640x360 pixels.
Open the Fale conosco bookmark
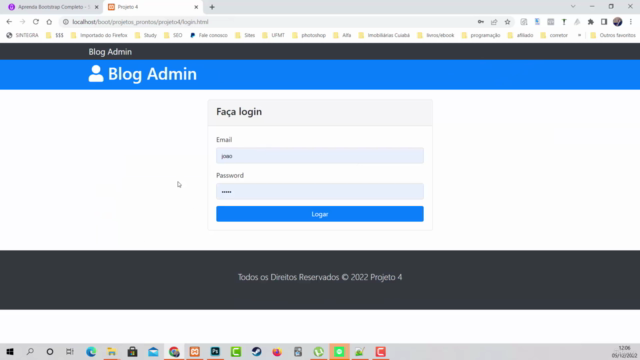coord(209,36)
